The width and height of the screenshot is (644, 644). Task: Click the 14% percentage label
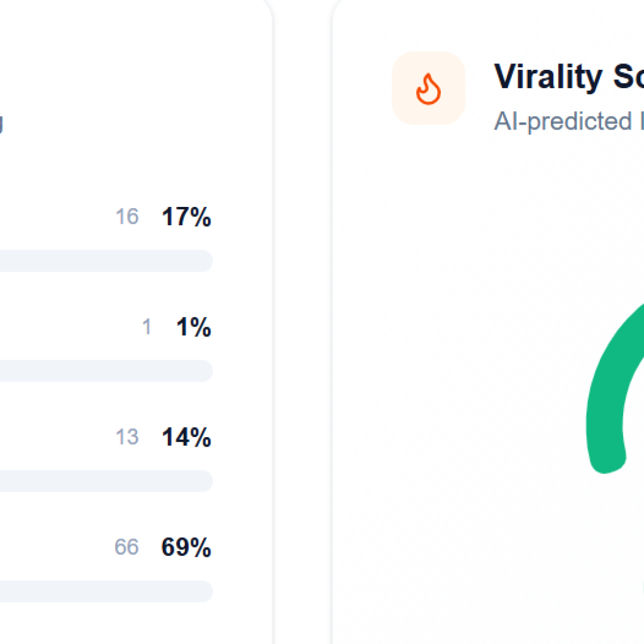186,436
